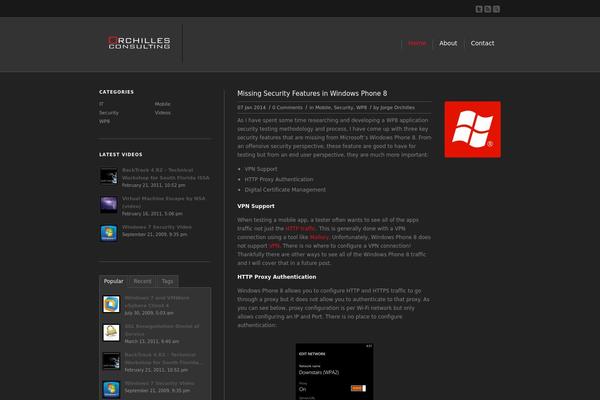Open Missing Security Features in Windows Phone 8 title
600x400 pixels.
click(312, 93)
